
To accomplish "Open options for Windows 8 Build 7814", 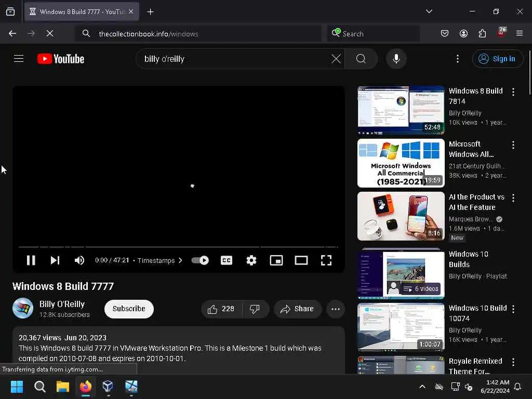I will 513,92.
